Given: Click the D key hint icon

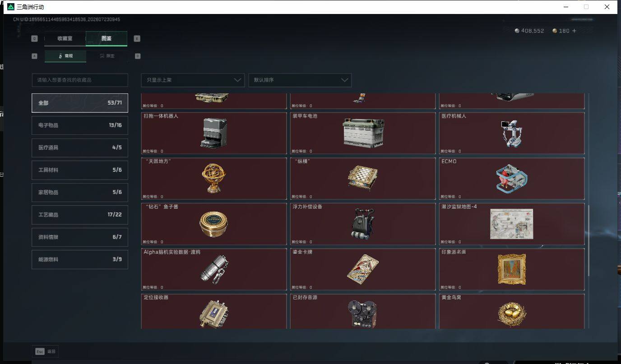Looking at the screenshot, I should 138,56.
